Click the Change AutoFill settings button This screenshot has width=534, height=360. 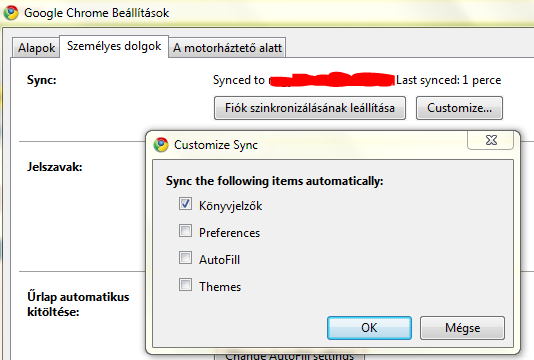[x=289, y=356]
